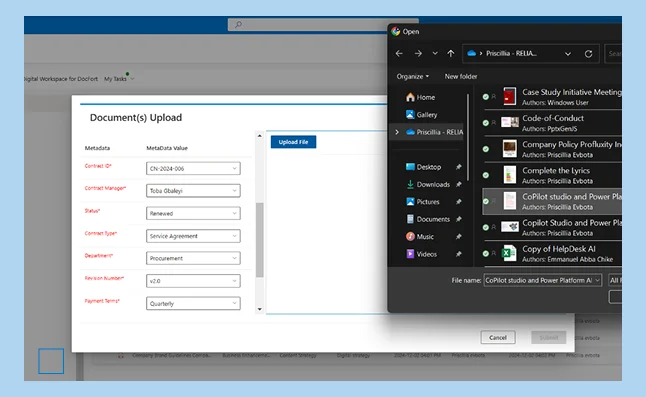The width and height of the screenshot is (646, 397).
Task: Expand the Payment Terms dropdown showing Quarterly
Action: (193, 304)
